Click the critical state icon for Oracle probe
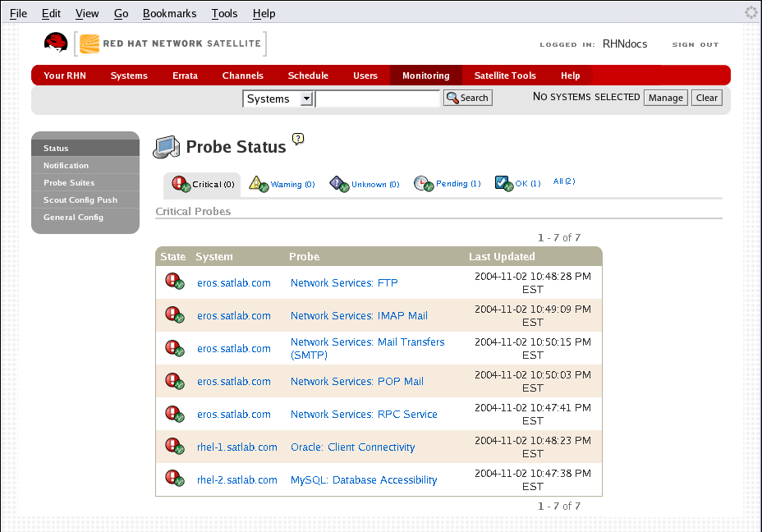 [174, 446]
